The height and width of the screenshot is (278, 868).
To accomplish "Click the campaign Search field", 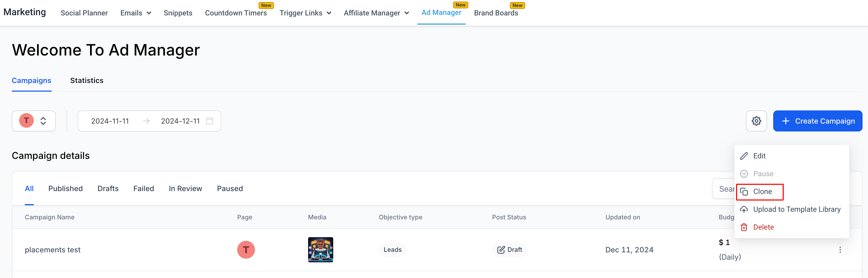I will 724,189.
